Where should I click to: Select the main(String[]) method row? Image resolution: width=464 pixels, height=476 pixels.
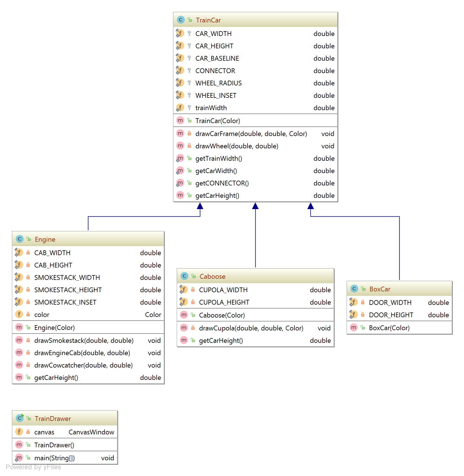click(x=55, y=458)
